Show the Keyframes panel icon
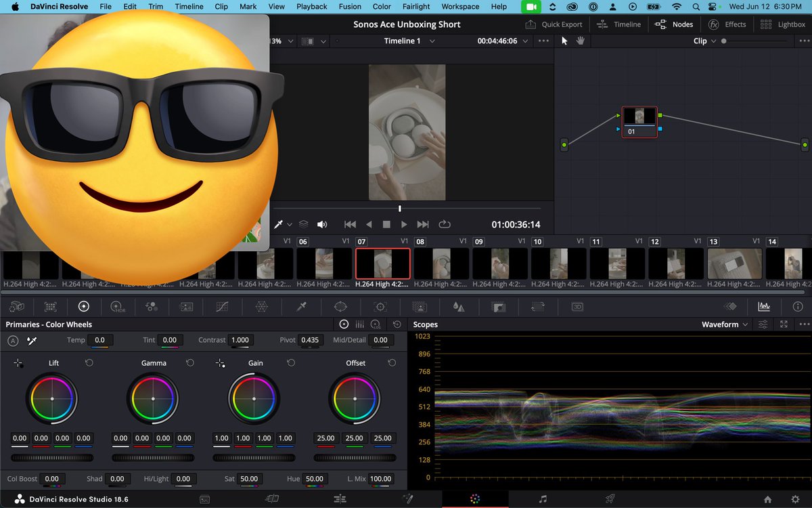Viewport: 812px width, 508px height. [x=730, y=307]
